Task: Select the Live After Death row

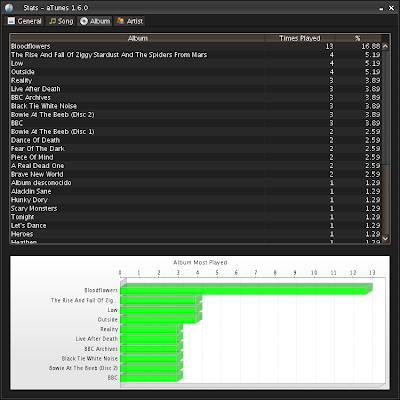Action: click(x=196, y=89)
